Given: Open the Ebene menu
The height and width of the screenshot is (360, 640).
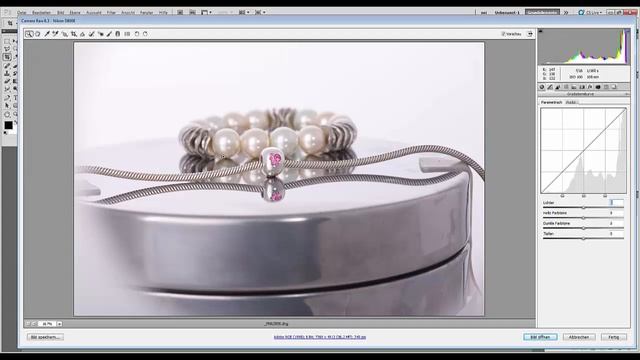Looking at the screenshot, I should click(75, 13).
